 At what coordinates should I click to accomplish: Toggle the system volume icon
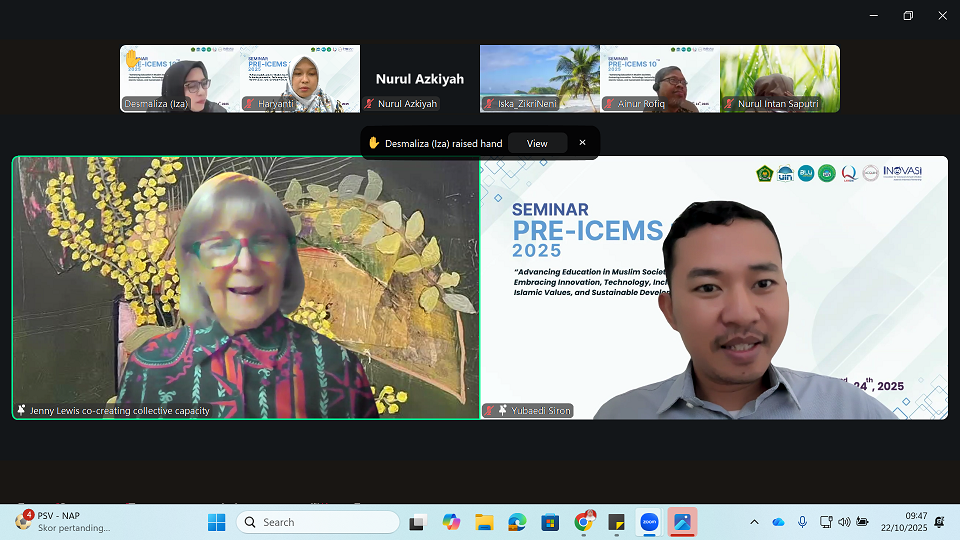(843, 522)
